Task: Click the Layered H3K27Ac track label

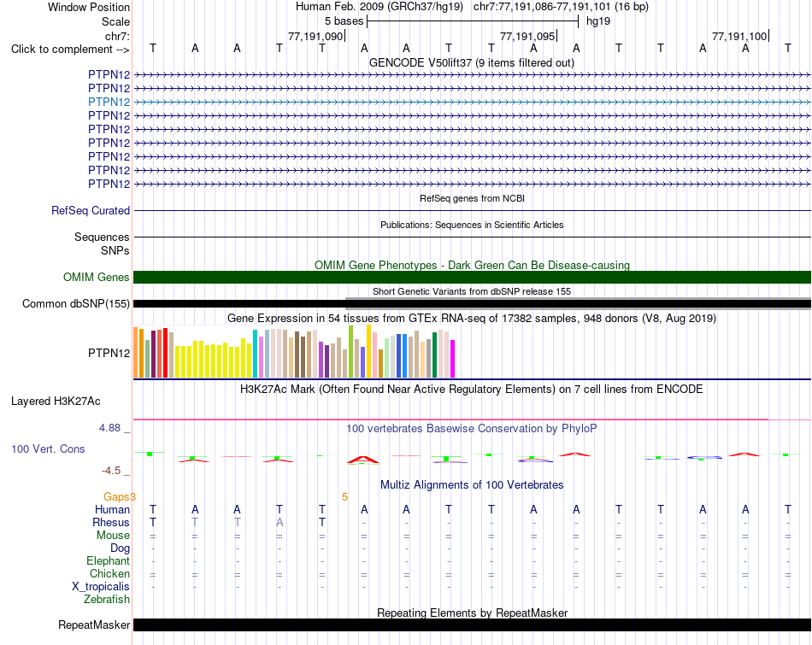Action: point(56,402)
